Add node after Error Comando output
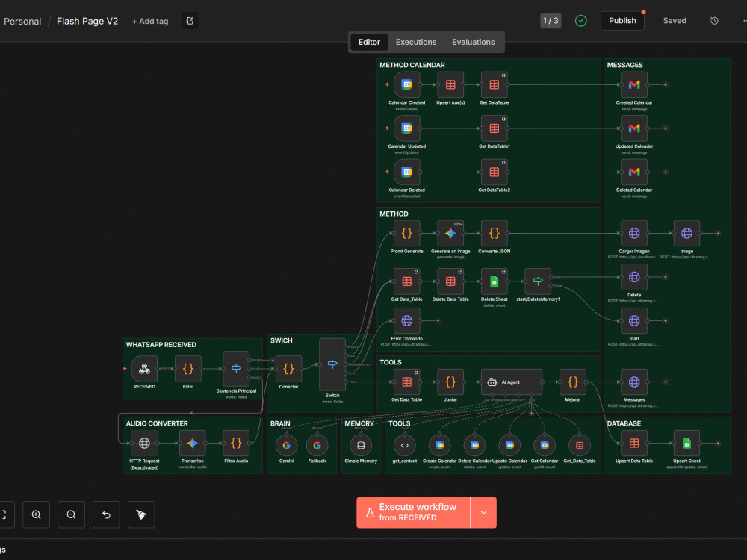 pyautogui.click(x=438, y=321)
